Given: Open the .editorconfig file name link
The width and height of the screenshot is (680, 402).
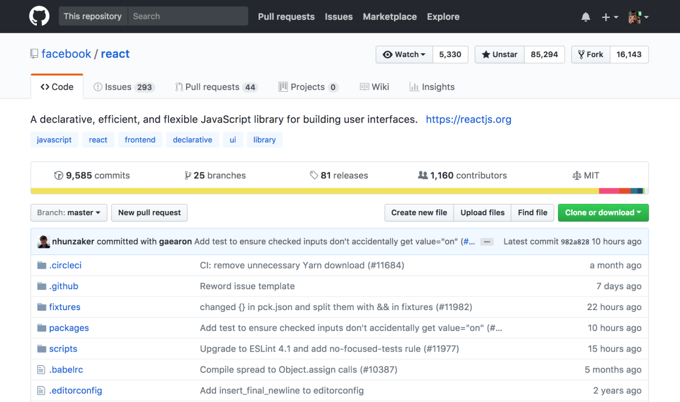Looking at the screenshot, I should pyautogui.click(x=75, y=390).
